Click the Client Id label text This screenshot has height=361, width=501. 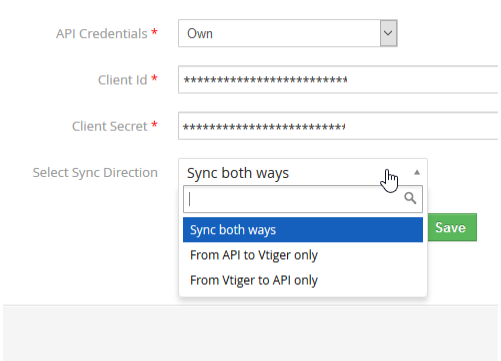click(122, 80)
